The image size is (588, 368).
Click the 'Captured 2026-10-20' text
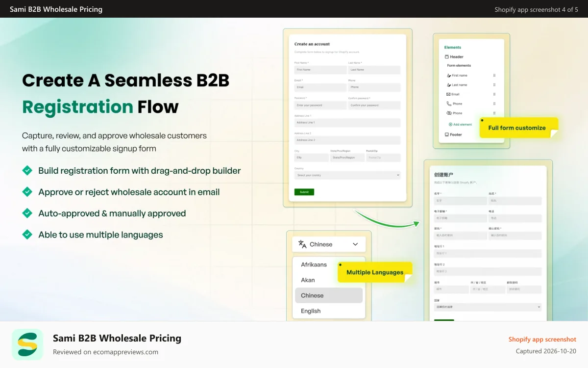click(546, 351)
